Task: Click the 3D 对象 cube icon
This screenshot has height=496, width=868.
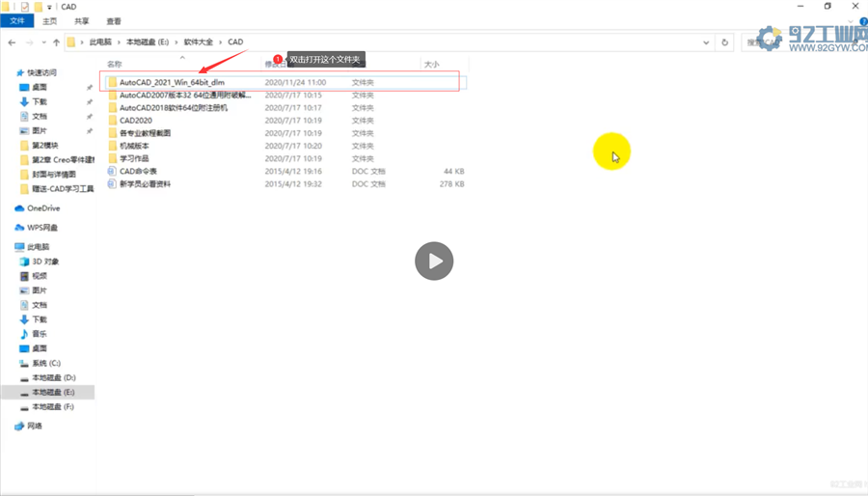Action: [x=24, y=262]
